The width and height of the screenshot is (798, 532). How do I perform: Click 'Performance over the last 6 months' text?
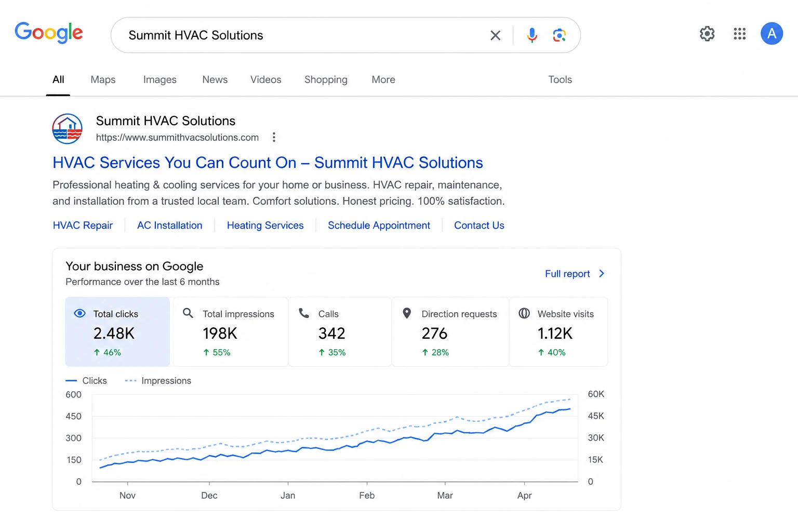tap(142, 282)
